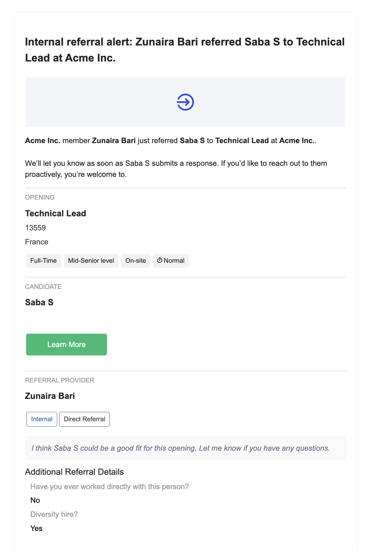Open the Technical Lead opening title
392x559 pixels.
tap(56, 213)
